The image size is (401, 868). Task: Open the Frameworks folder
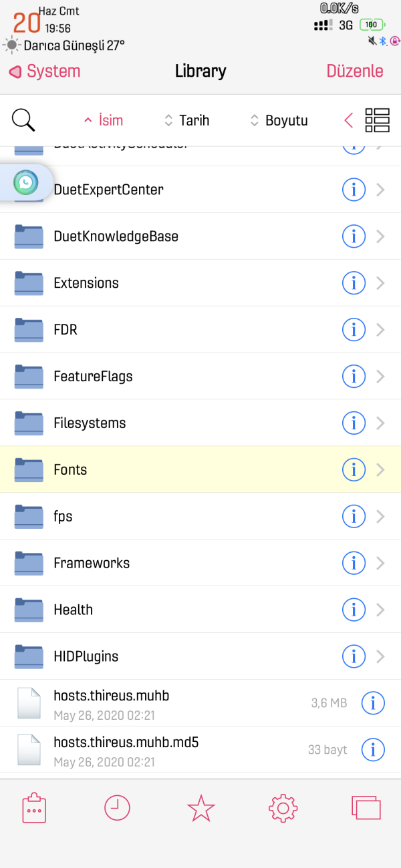(x=92, y=564)
